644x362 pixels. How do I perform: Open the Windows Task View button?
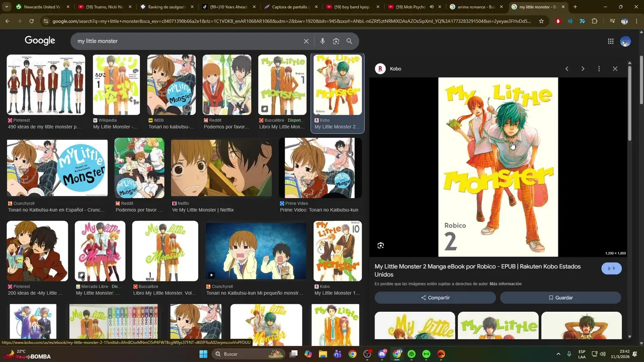point(294,354)
